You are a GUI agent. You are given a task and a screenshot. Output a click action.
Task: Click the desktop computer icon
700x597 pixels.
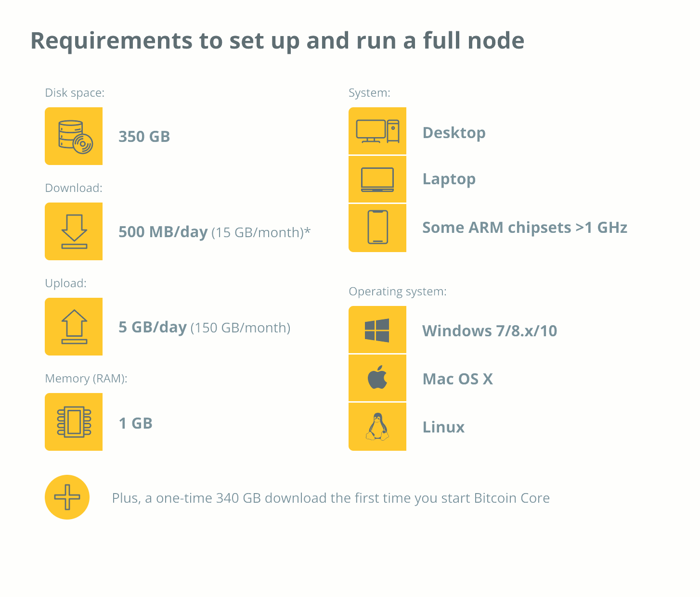(377, 131)
